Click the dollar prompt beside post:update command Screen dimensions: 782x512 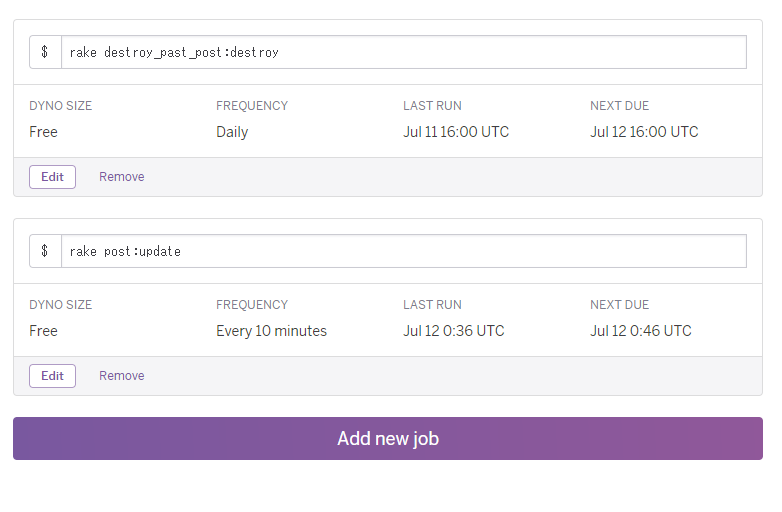click(45, 251)
